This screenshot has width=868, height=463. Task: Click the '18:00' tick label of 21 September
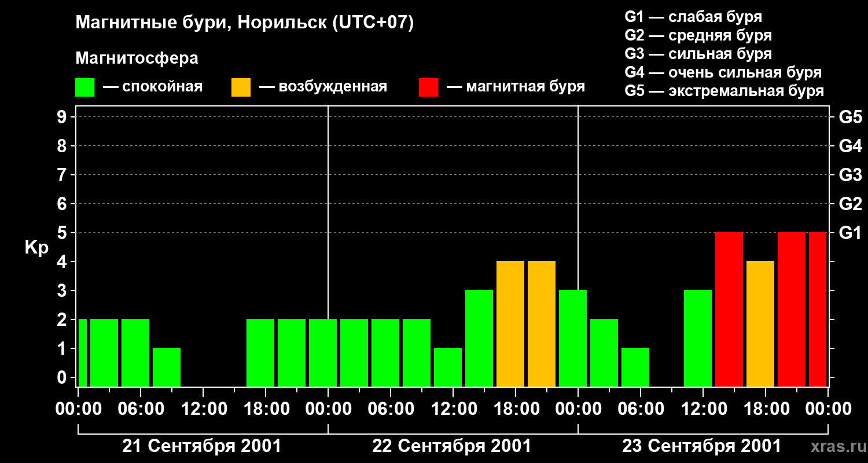(x=266, y=409)
